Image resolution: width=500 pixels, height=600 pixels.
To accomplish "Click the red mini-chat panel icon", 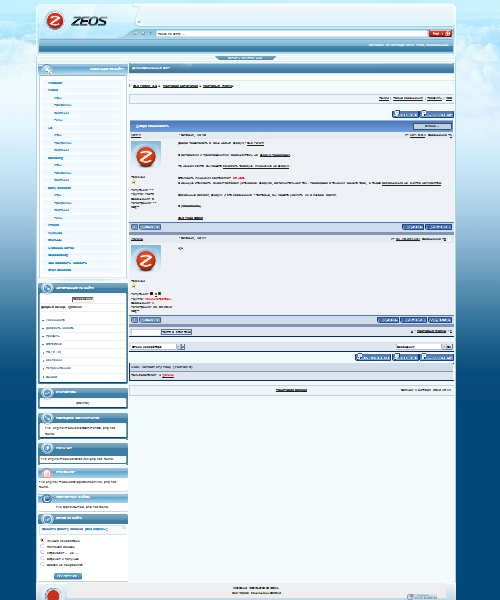I will pos(47,473).
